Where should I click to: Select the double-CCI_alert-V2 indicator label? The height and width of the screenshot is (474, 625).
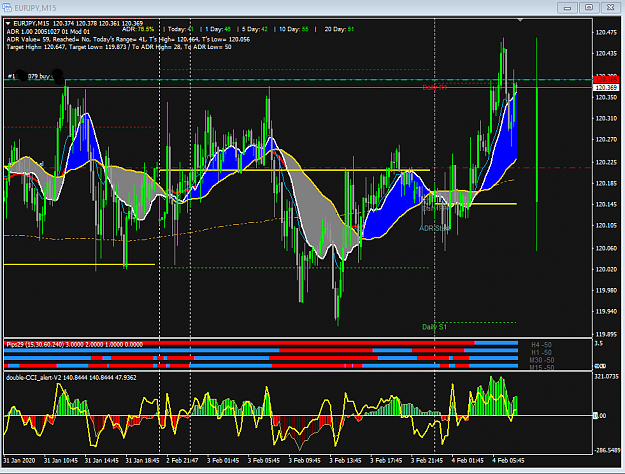point(71,378)
